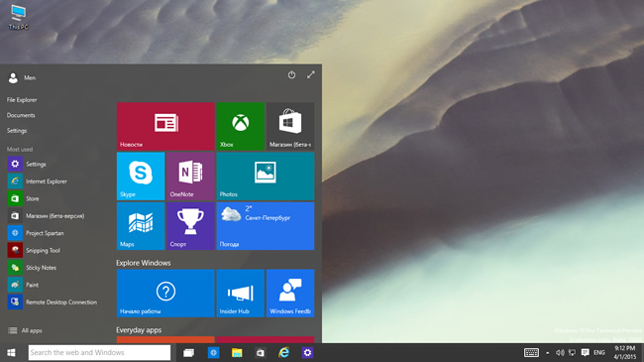Open File Explorer link in Start menu
This screenshot has height=362, width=644.
[22, 100]
